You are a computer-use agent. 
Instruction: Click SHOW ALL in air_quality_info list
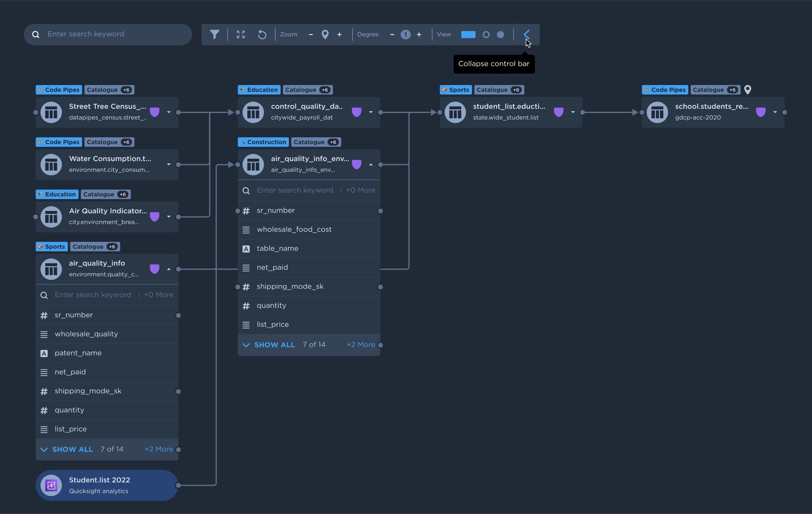point(72,450)
